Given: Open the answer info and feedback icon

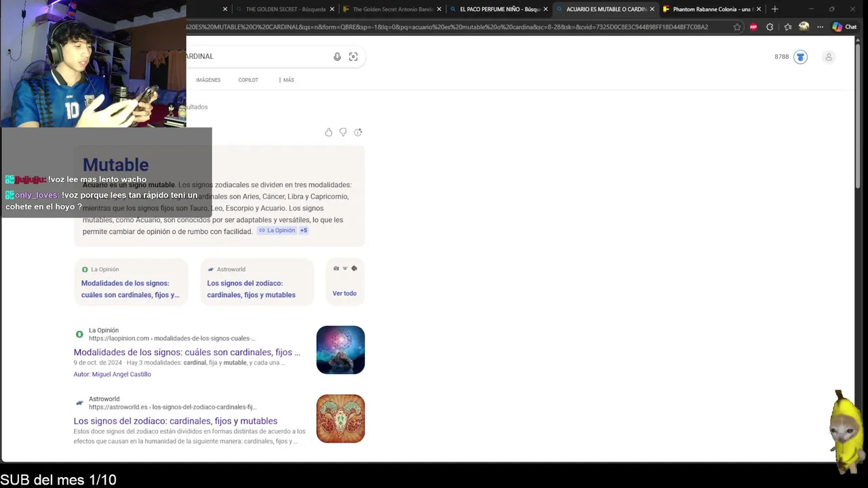Looking at the screenshot, I should (358, 132).
